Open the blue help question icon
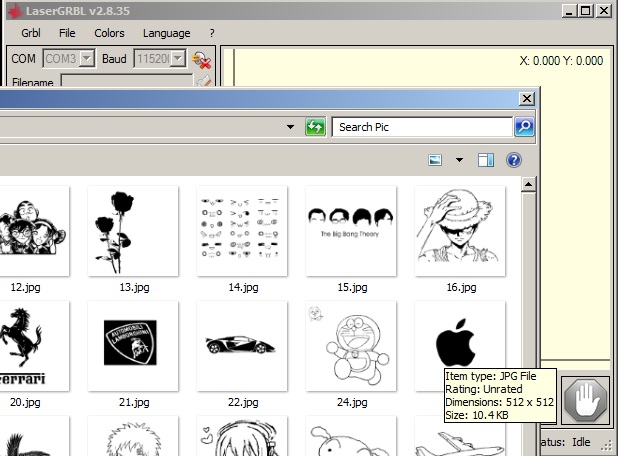The height and width of the screenshot is (456, 618). [x=514, y=160]
